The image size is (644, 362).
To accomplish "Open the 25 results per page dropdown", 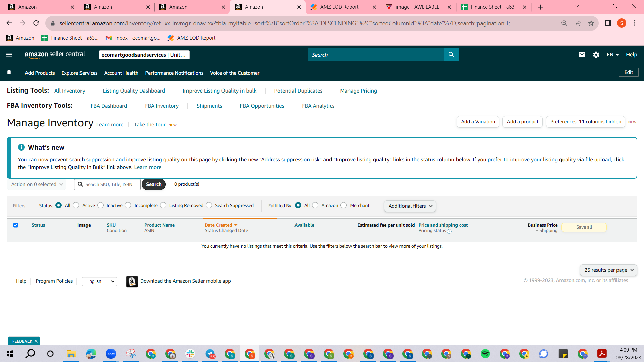I will pyautogui.click(x=608, y=270).
